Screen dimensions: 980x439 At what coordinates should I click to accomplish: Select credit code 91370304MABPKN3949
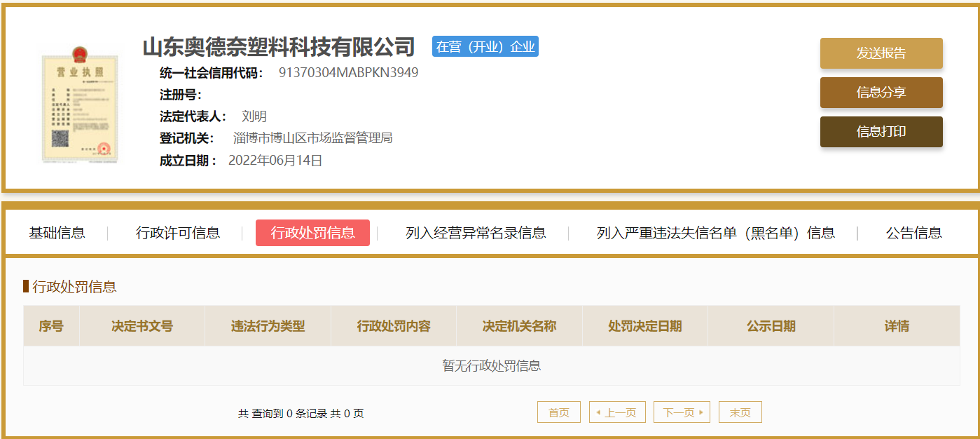[348, 72]
